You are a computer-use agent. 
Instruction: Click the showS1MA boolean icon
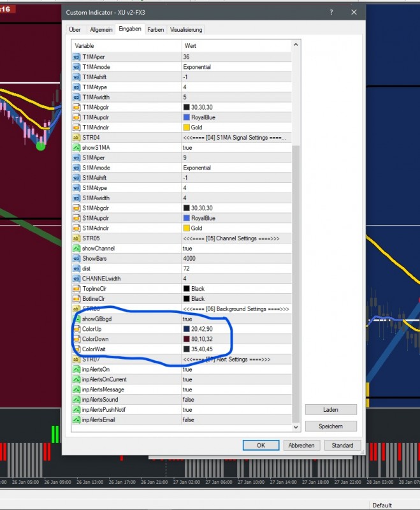[x=76, y=148]
